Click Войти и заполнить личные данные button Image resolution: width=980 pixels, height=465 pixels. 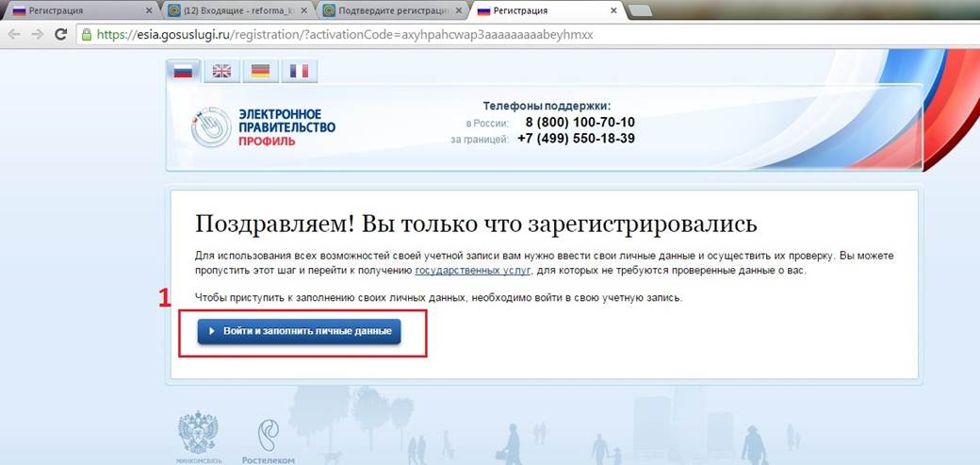point(299,331)
